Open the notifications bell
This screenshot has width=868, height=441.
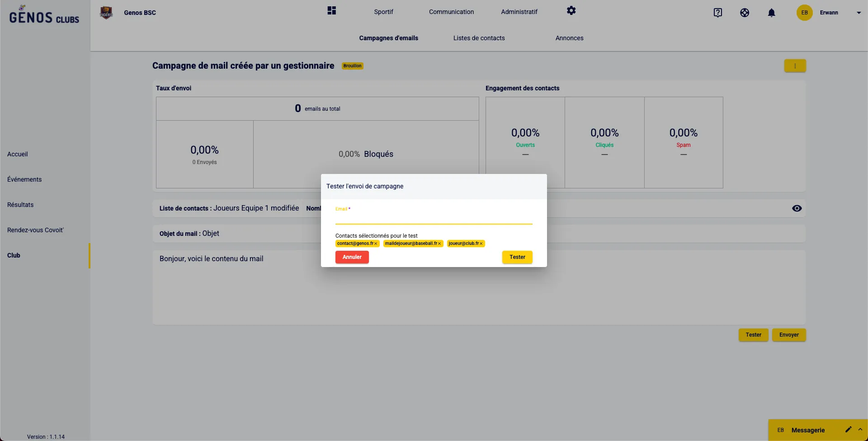(771, 13)
